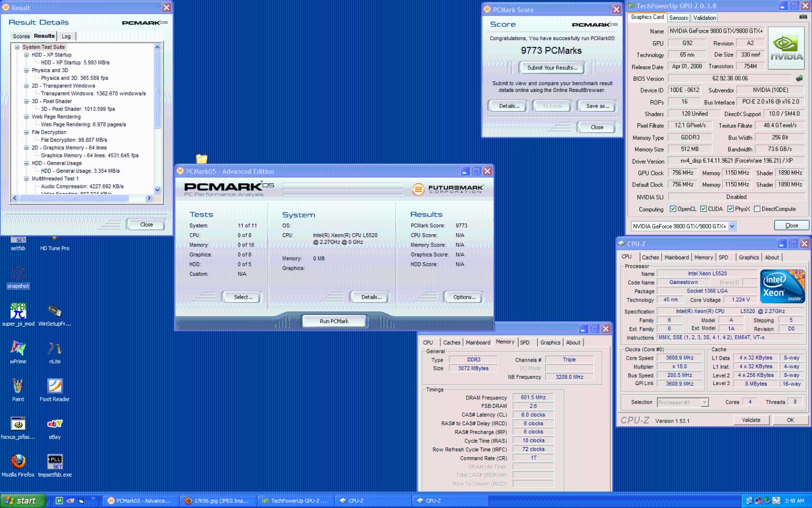Expand the quick launch chevron on taskbar
The height and width of the screenshot is (508, 812).
pyautogui.click(x=93, y=499)
